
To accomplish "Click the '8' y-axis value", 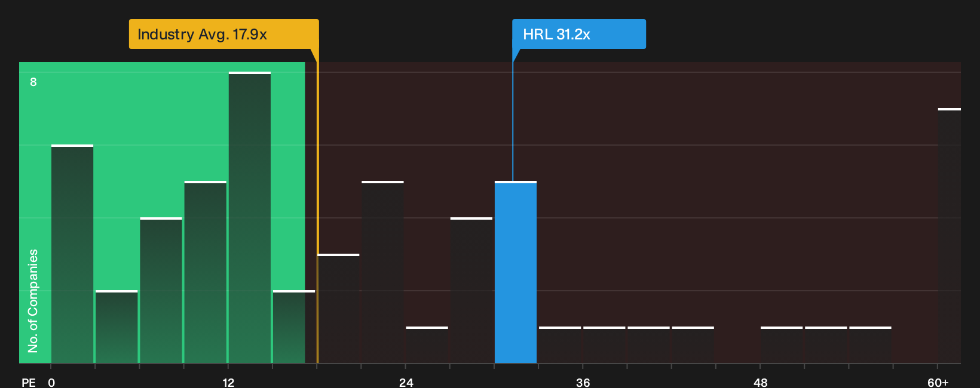I will 33,82.
